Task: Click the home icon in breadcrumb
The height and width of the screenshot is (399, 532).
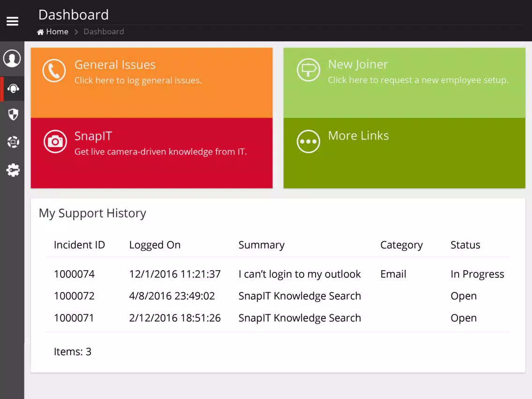Action: point(40,32)
